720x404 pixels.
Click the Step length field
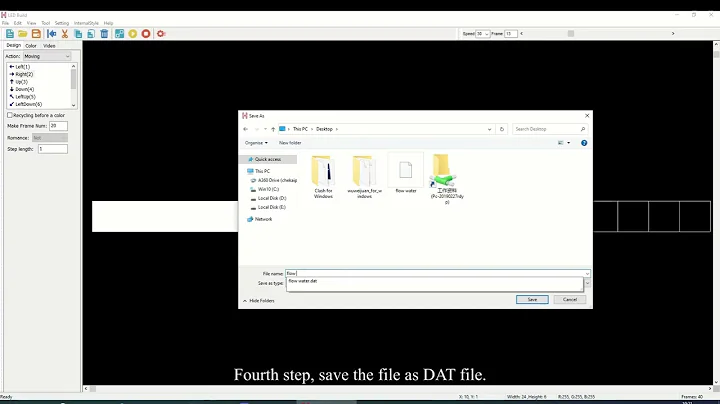point(53,149)
